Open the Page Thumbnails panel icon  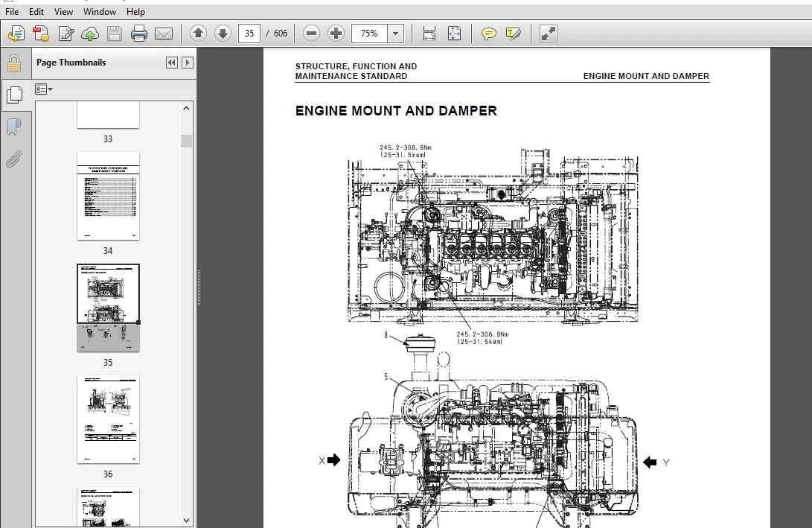[x=14, y=95]
